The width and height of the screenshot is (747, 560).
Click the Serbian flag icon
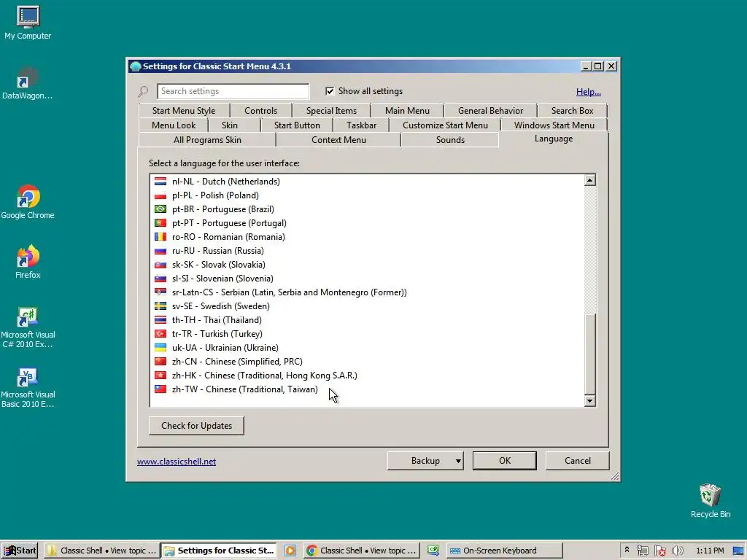click(160, 292)
